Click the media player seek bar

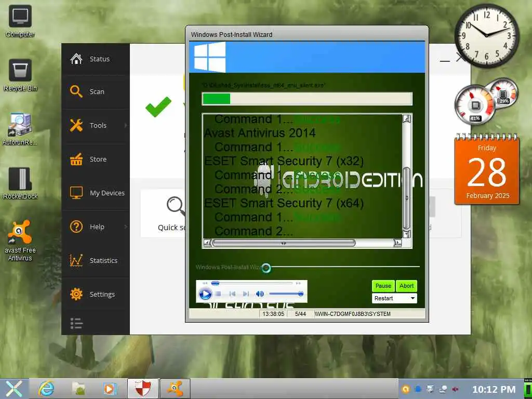[251, 283]
